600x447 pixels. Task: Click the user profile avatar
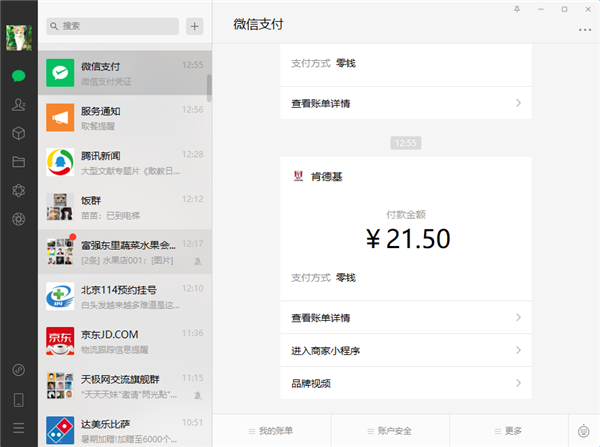click(18, 38)
